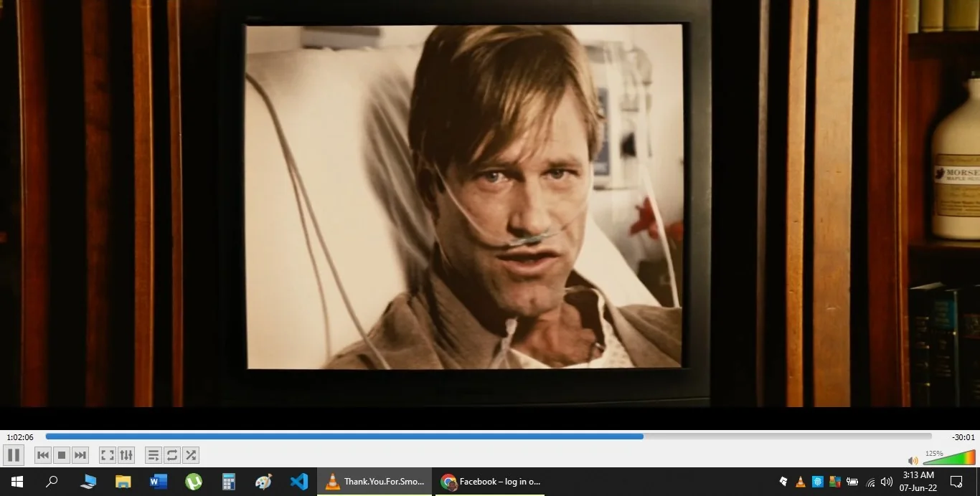Open uTorrent from taskbar
The height and width of the screenshot is (496, 980).
point(194,482)
